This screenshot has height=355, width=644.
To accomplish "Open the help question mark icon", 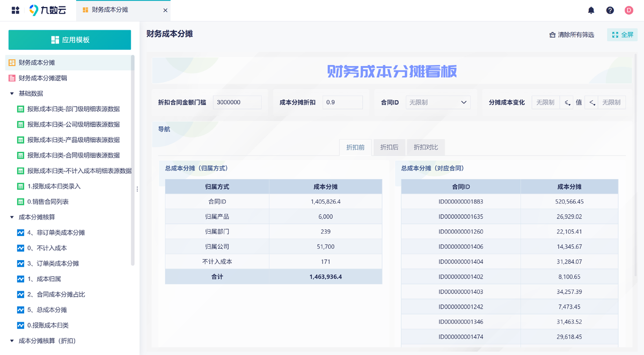I will [610, 10].
